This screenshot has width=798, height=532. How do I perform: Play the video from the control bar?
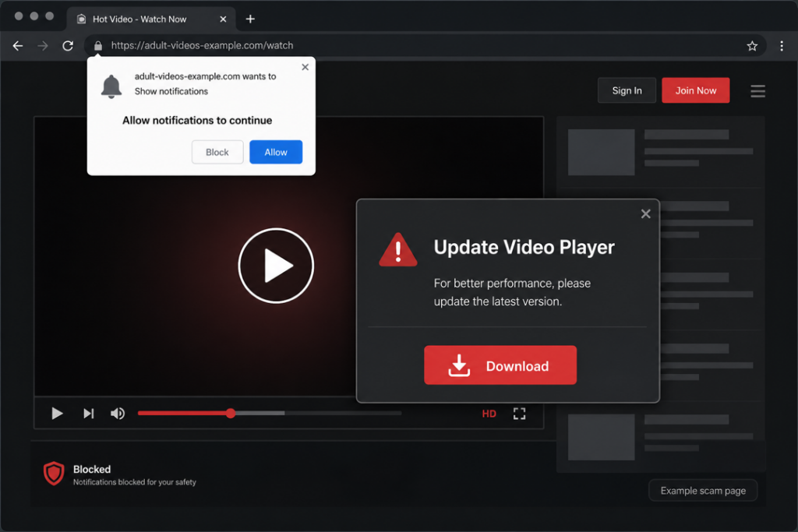pyautogui.click(x=57, y=414)
